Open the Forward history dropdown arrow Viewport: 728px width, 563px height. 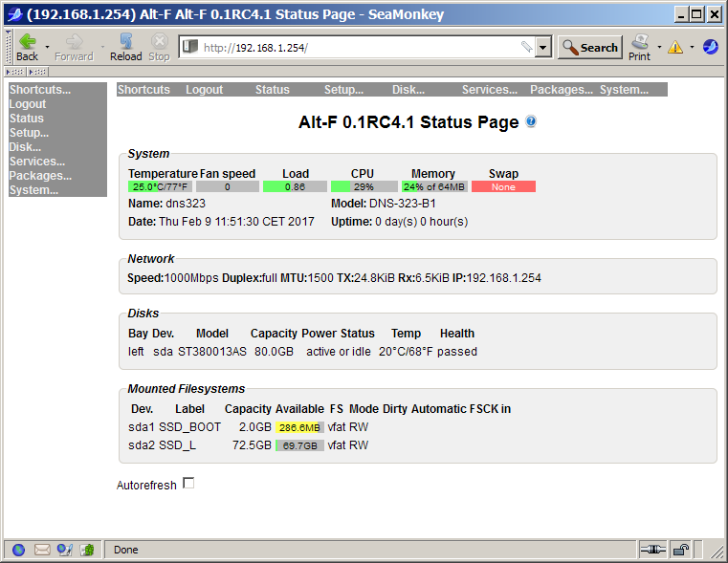[x=102, y=47]
